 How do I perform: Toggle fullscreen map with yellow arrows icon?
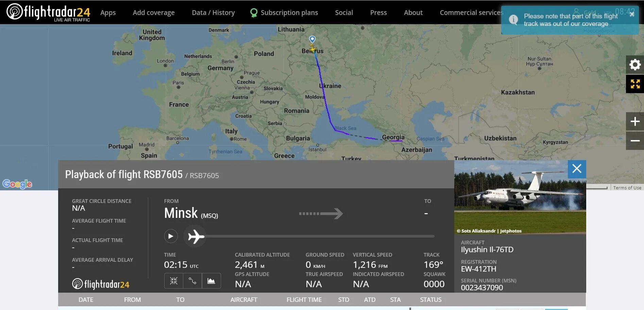pos(635,84)
